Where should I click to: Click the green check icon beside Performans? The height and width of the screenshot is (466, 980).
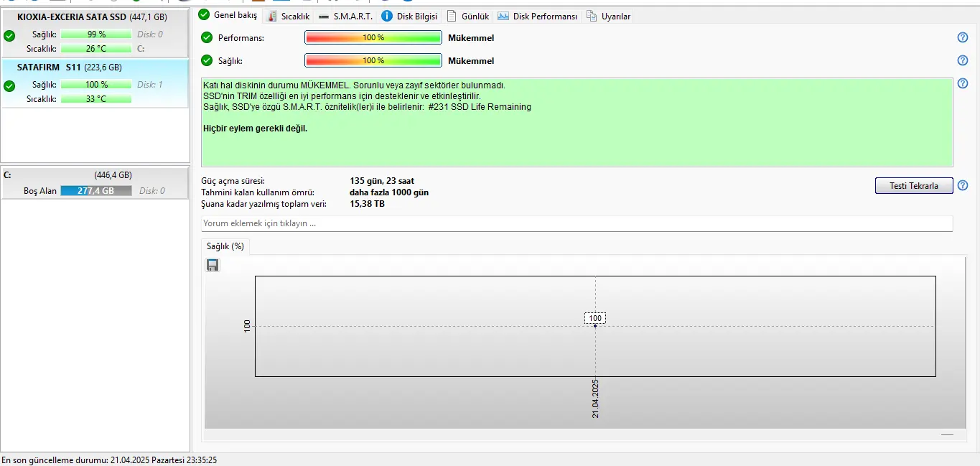tap(207, 37)
